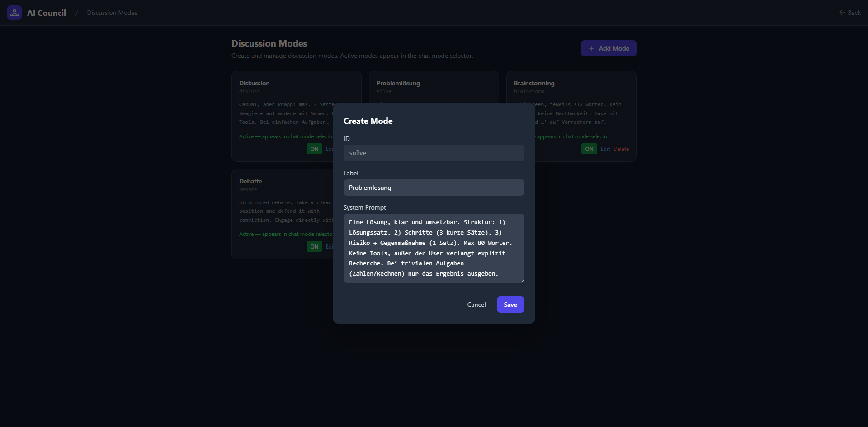Cancel the Create Mode dialog
Image resolution: width=868 pixels, height=427 pixels.
pyautogui.click(x=476, y=305)
